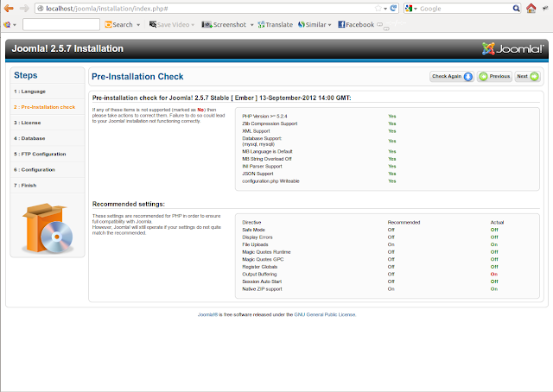
Task: Click the Check Again button
Action: pyautogui.click(x=452, y=76)
